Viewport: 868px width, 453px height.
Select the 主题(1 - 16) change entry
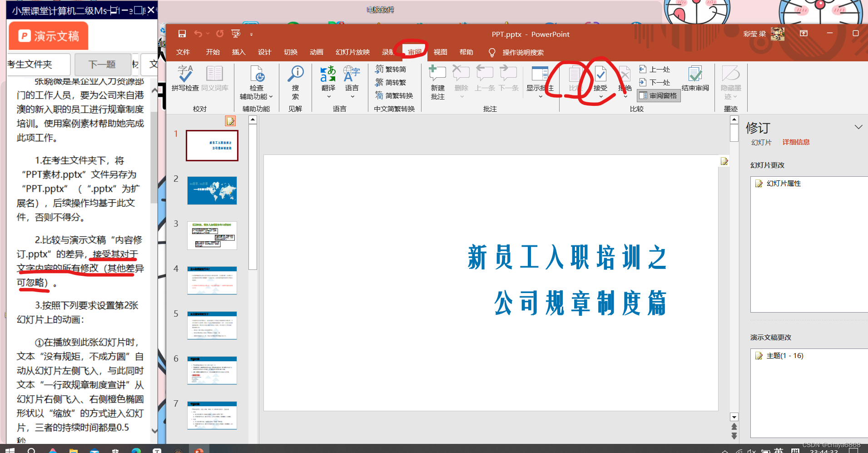click(785, 355)
